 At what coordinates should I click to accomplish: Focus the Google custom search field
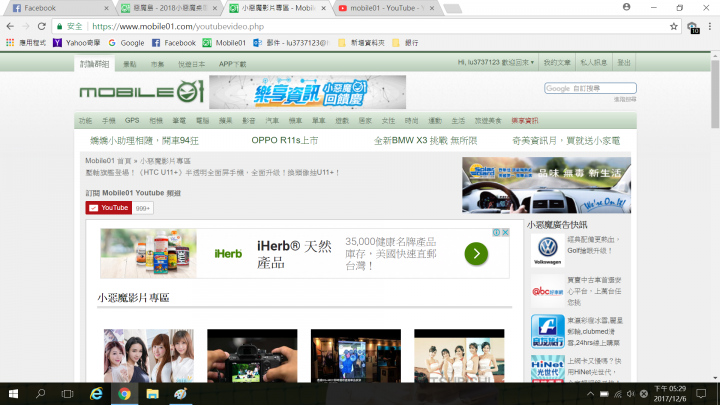(590, 88)
